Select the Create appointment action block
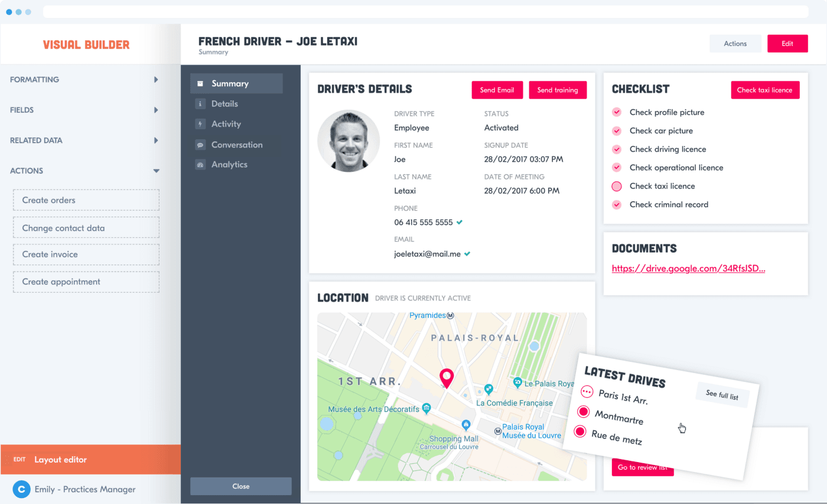The image size is (827, 504). coord(86,282)
